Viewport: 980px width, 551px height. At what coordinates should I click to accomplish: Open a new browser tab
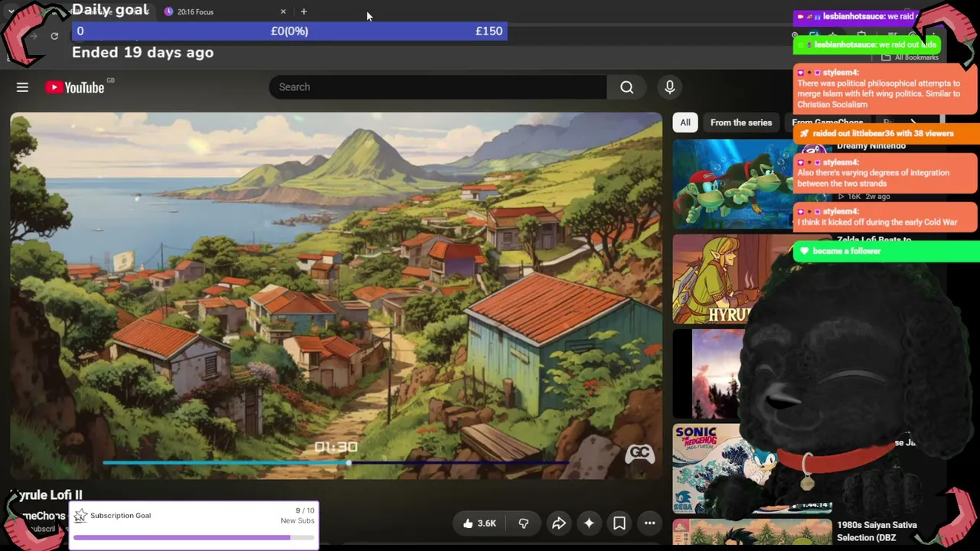point(304,11)
